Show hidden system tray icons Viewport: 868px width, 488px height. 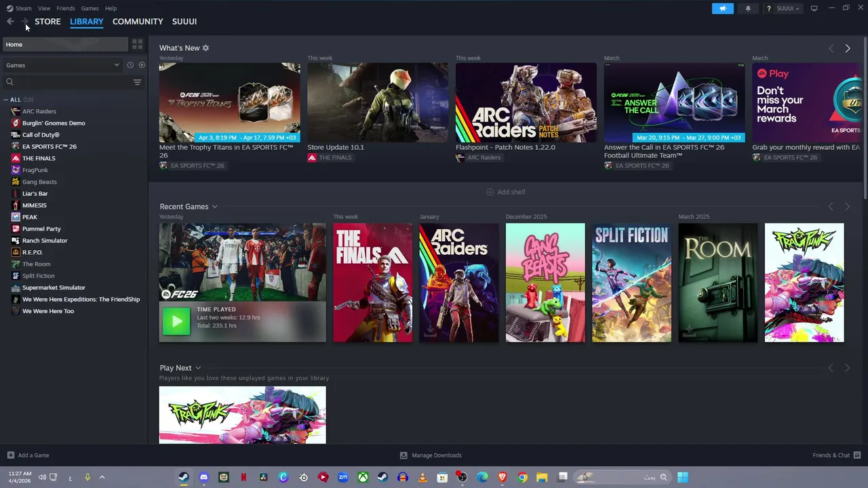pyautogui.click(x=102, y=477)
